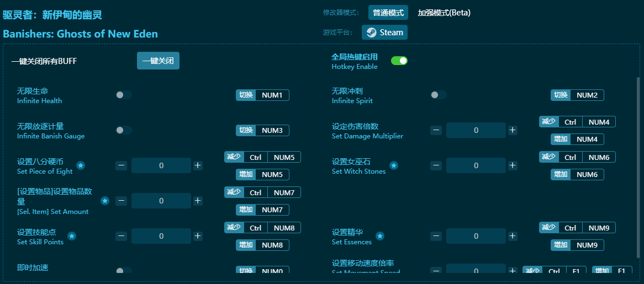Screen dimensions: 644x284
Task: Click the minus icon for Set Piece of Eight
Action: 122,165
